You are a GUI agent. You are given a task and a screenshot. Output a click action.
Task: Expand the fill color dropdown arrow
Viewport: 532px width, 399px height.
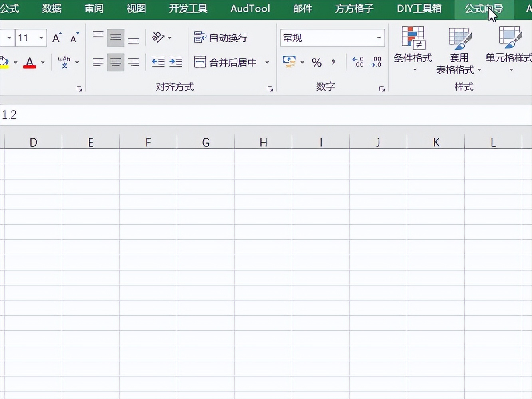(x=15, y=63)
